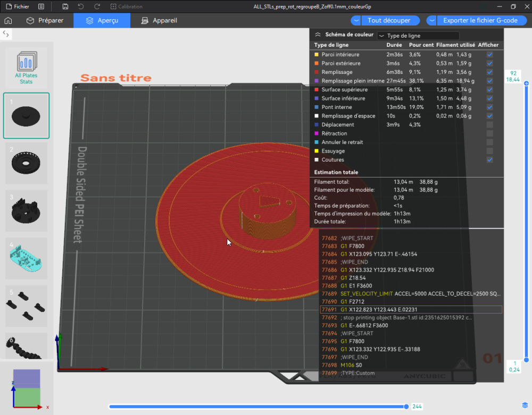Select G-code line 77689 SET_VELOCITY_LIMIT

coord(411,294)
